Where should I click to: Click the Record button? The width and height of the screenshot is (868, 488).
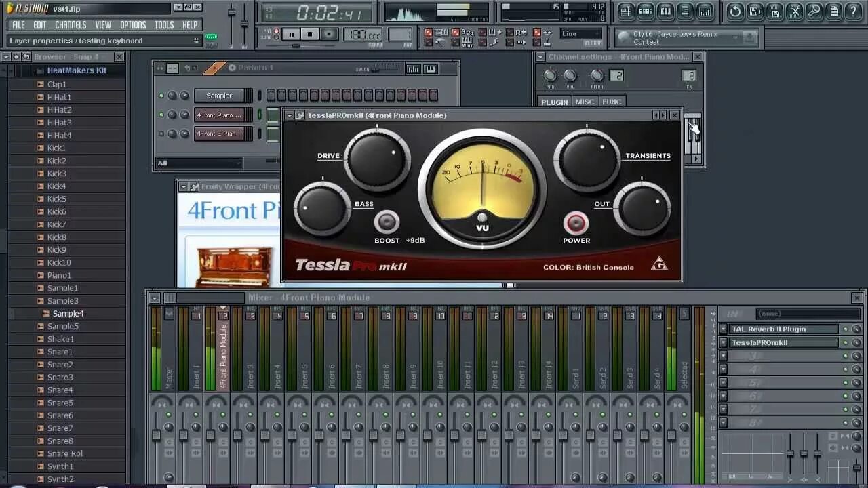[329, 34]
